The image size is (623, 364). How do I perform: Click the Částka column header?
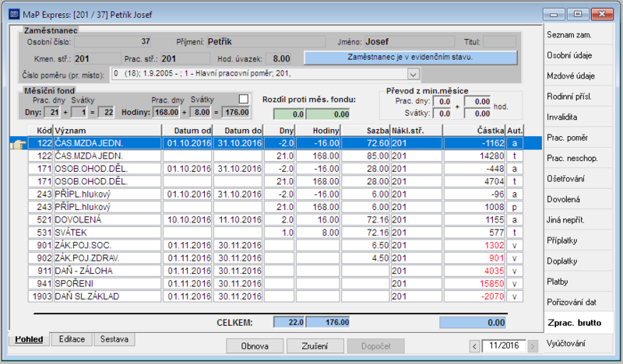pos(474,131)
